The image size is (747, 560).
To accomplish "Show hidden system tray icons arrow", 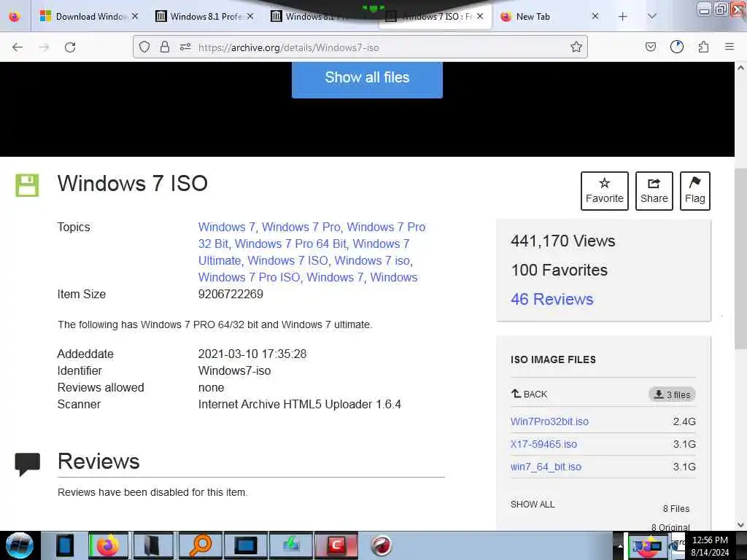I will 620,545.
